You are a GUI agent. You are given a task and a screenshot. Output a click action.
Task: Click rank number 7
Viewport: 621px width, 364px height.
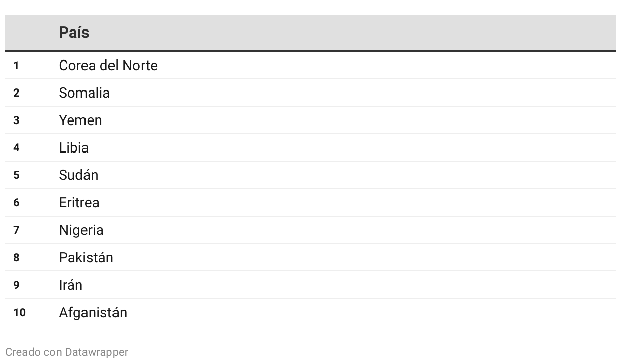pyautogui.click(x=16, y=230)
